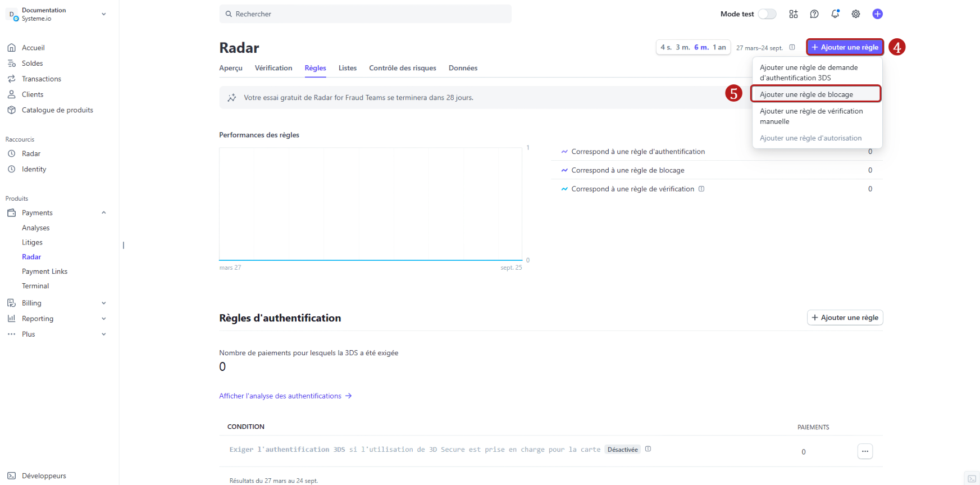Viewport: 980px width, 485px height.
Task: Open the Contrôle des risques tab
Action: pos(403,68)
